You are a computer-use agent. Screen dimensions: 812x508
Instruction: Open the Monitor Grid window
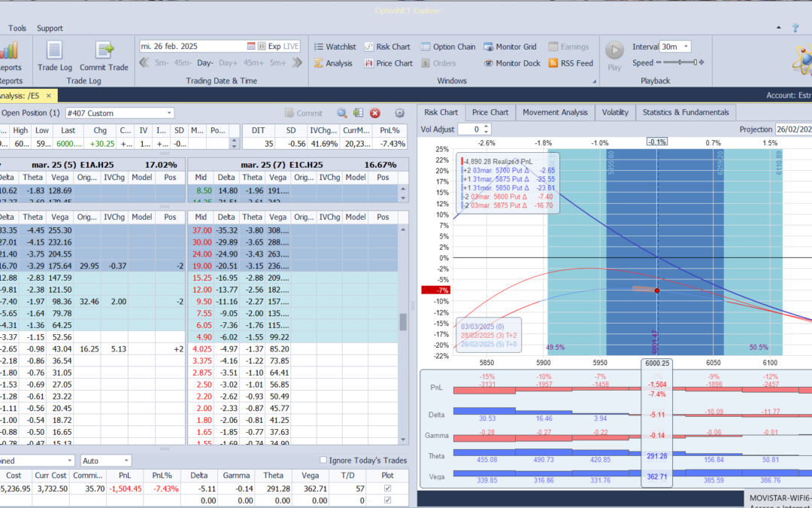tap(510, 47)
